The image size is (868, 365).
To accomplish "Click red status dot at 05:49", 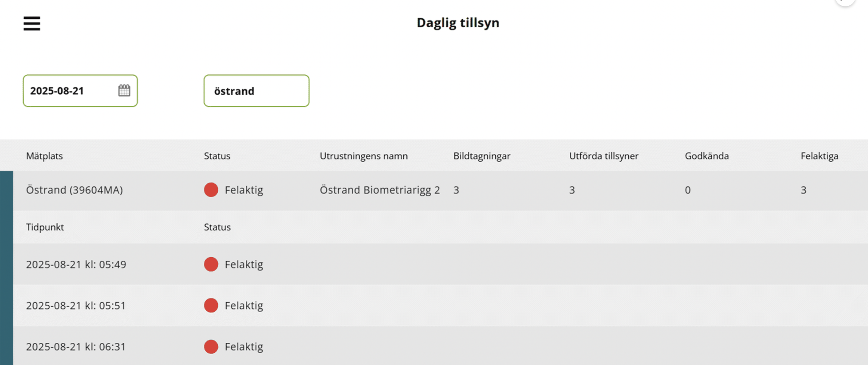I will click(x=211, y=264).
